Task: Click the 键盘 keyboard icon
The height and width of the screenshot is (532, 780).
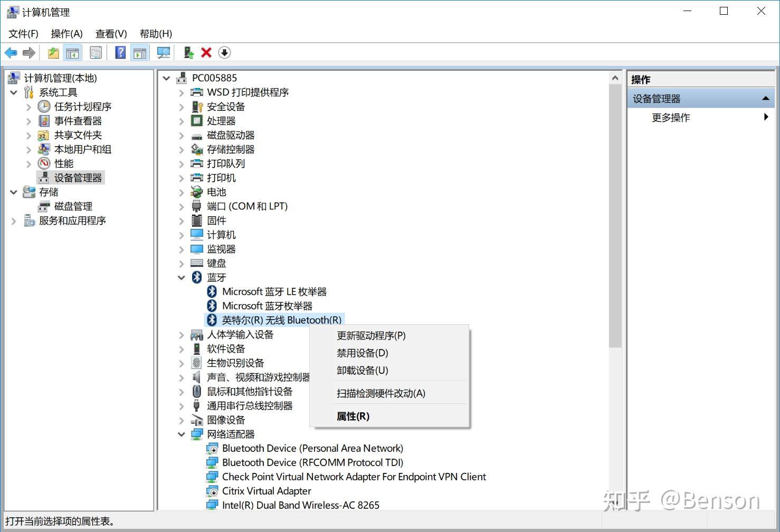Action: click(x=197, y=263)
